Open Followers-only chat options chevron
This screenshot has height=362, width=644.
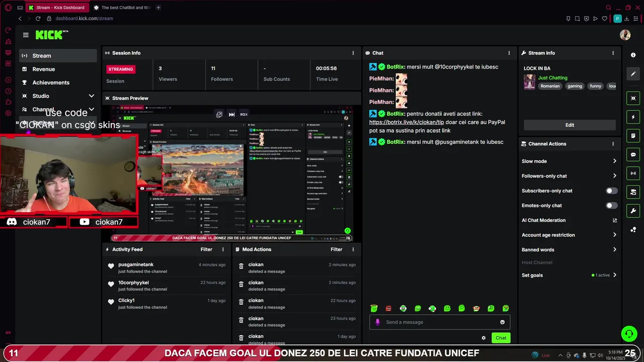tap(614, 176)
